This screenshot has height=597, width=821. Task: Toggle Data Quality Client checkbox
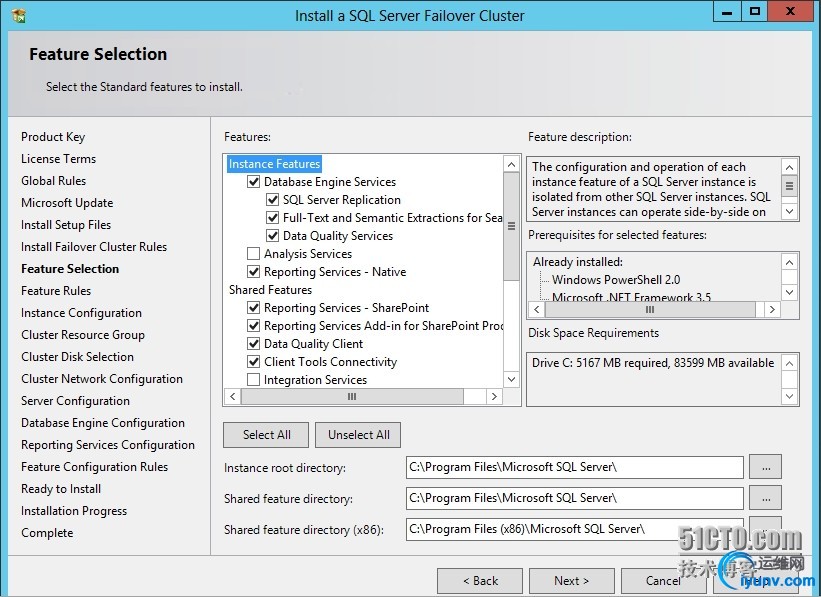pyautogui.click(x=253, y=344)
